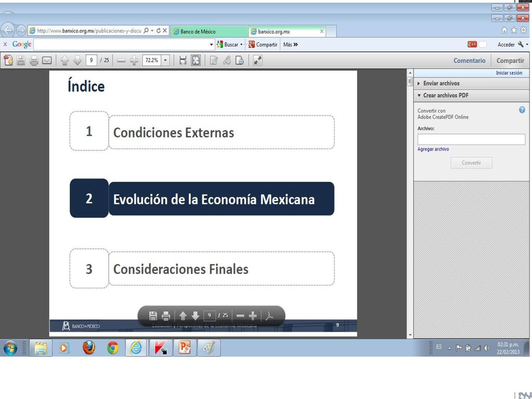
Task: Click floating toolbar previous page up arrow
Action: [183, 316]
